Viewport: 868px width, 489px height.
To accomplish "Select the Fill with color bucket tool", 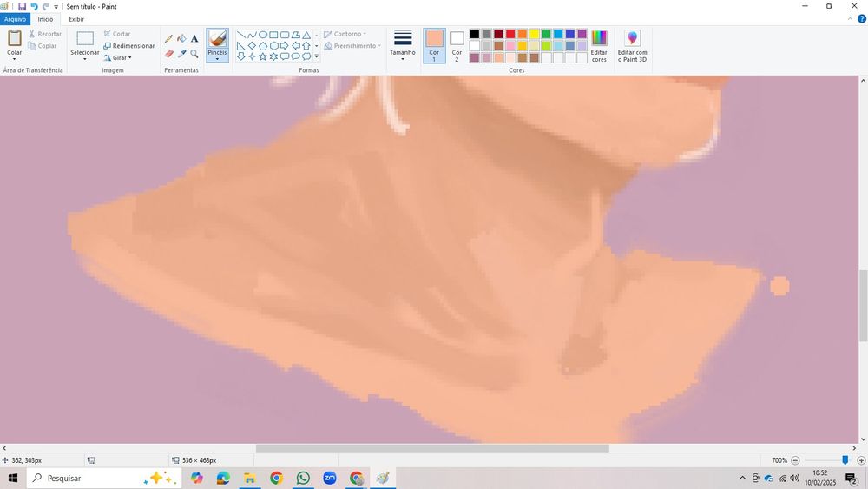I will pyautogui.click(x=181, y=39).
